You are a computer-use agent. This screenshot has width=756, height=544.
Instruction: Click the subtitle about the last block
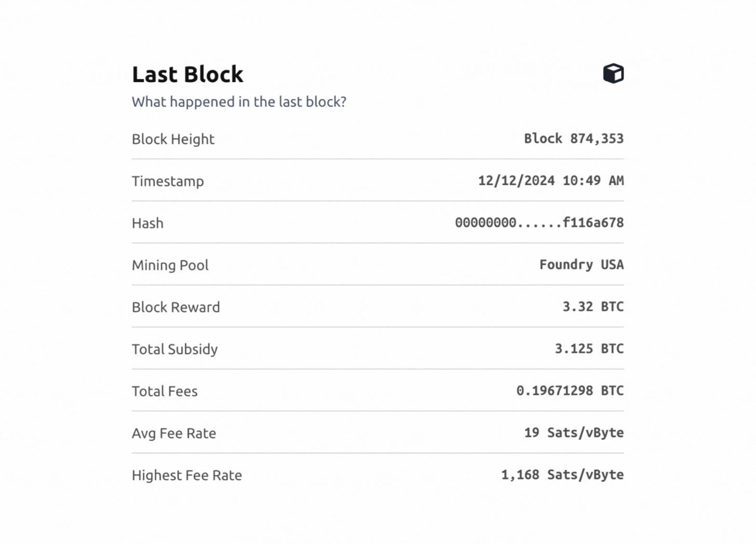point(239,102)
